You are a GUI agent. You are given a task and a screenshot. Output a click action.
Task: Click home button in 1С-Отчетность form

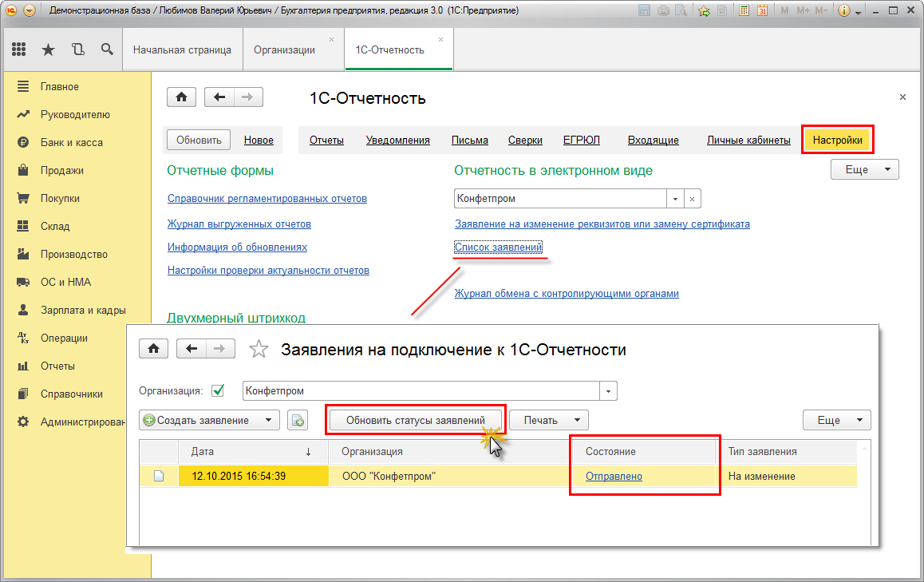tap(181, 97)
